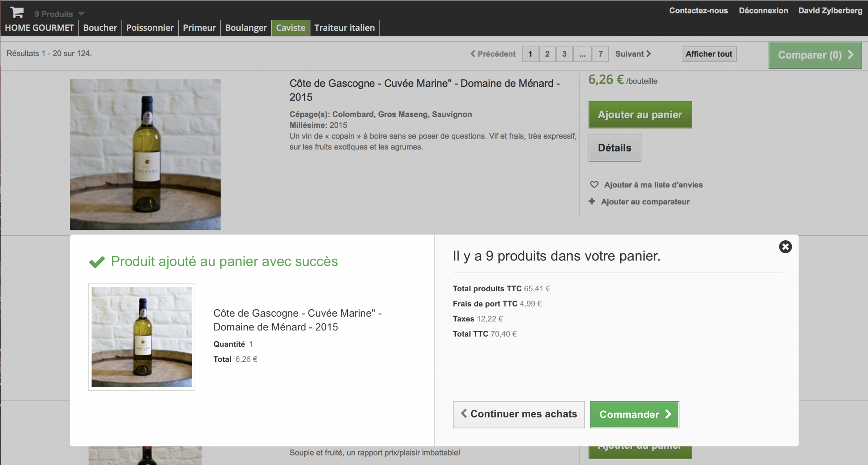This screenshot has height=465, width=868.
Task: Go back with Précédent link
Action: tap(493, 54)
